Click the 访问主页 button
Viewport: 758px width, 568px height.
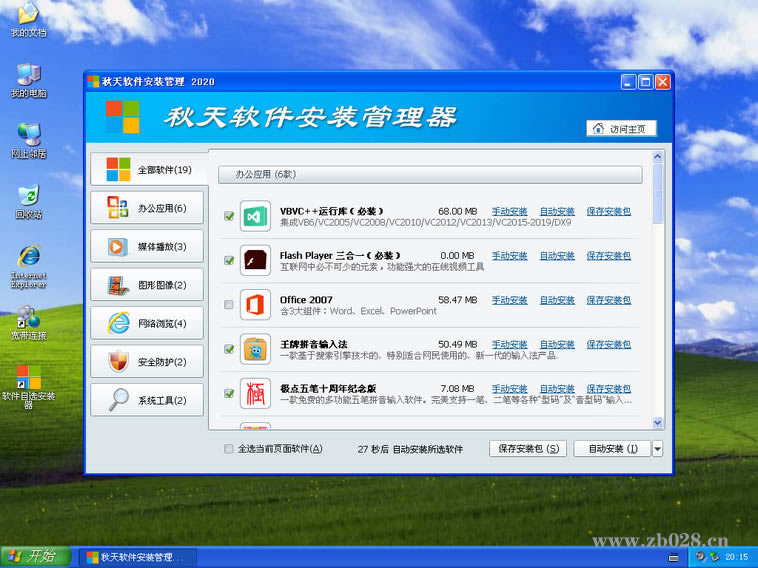[x=622, y=129]
